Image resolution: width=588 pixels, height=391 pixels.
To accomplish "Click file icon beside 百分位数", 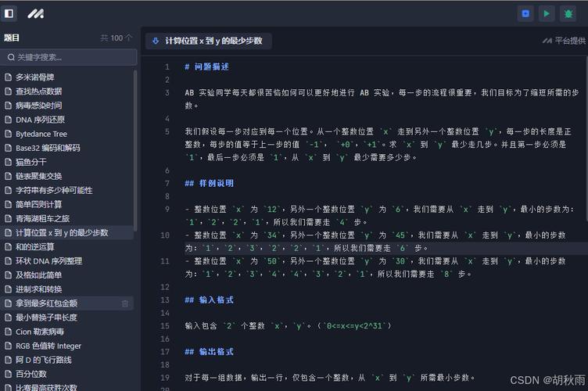I will click(8, 374).
